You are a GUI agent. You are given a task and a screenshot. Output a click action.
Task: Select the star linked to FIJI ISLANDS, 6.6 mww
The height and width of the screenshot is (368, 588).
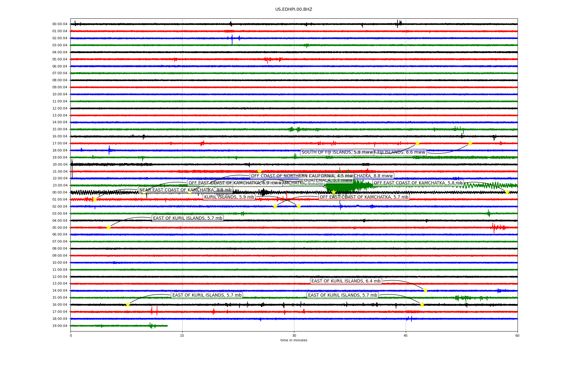(x=470, y=143)
